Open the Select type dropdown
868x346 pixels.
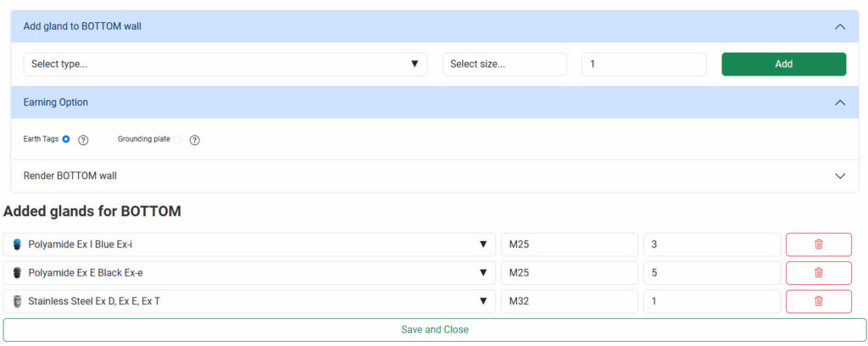pos(225,64)
